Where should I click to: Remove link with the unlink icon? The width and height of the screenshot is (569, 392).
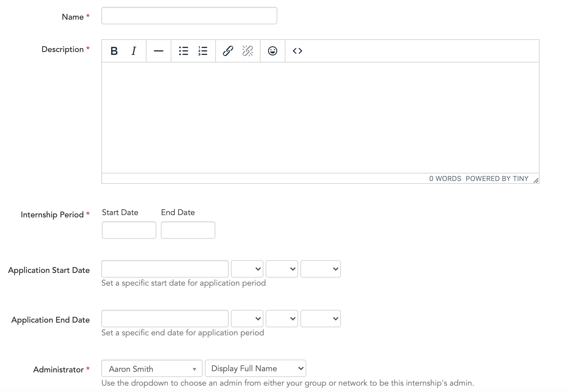point(247,51)
